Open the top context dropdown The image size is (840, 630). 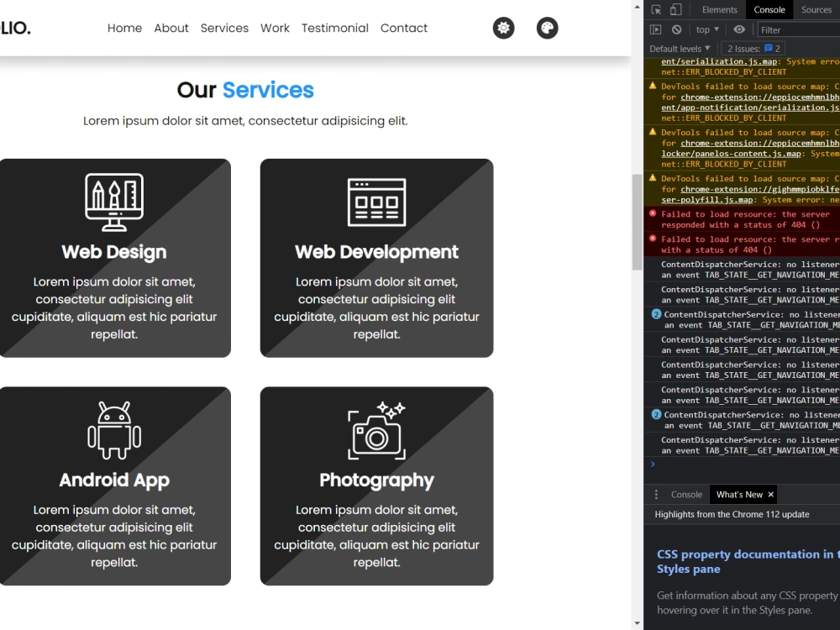[x=707, y=29]
